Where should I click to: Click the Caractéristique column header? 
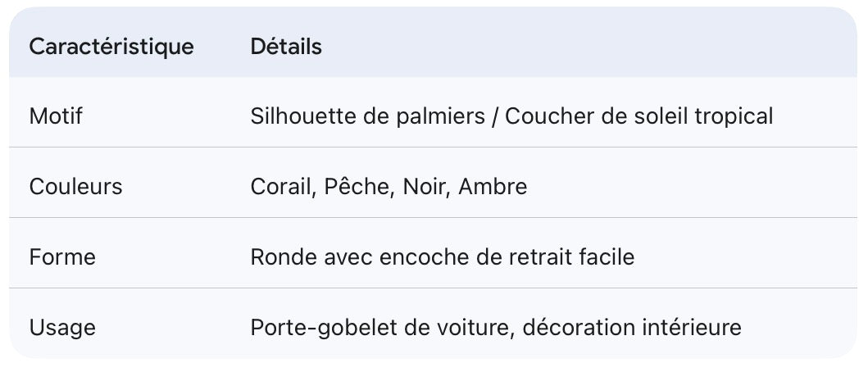pyautogui.click(x=111, y=47)
